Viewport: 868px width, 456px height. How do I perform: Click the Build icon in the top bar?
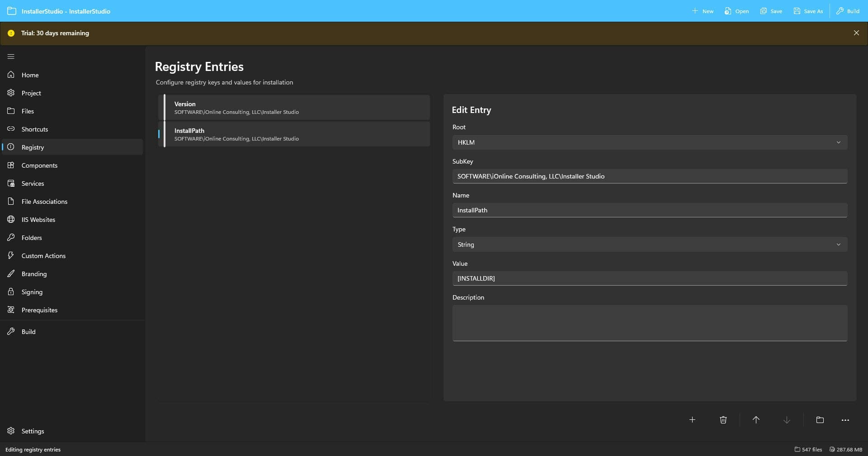[840, 11]
